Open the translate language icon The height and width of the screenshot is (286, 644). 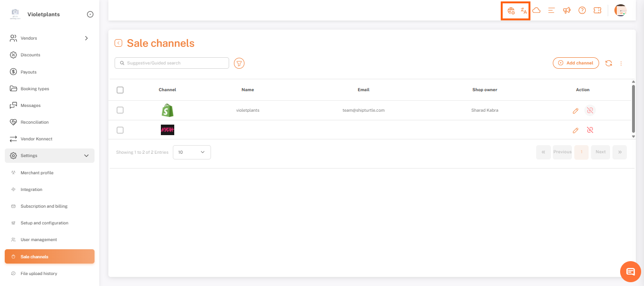tap(524, 11)
